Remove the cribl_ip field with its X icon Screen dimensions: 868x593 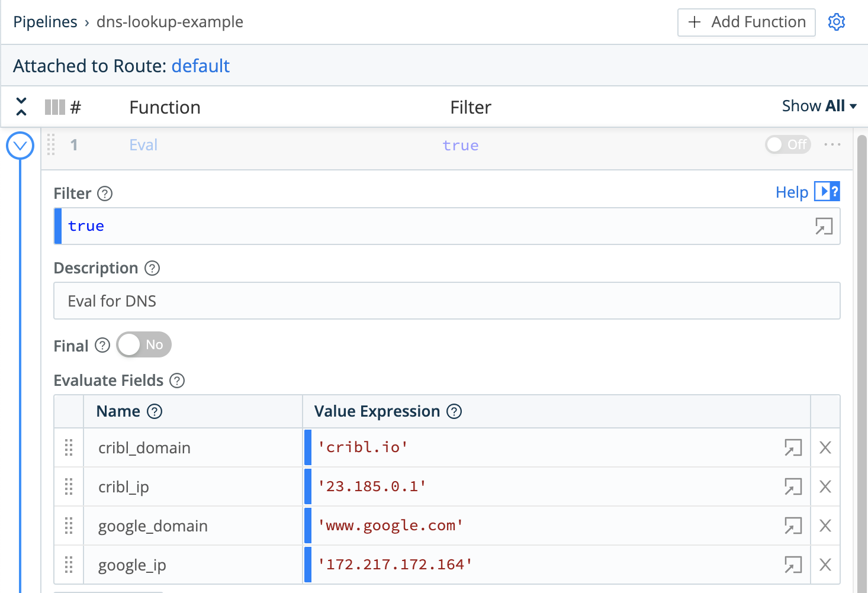[825, 486]
